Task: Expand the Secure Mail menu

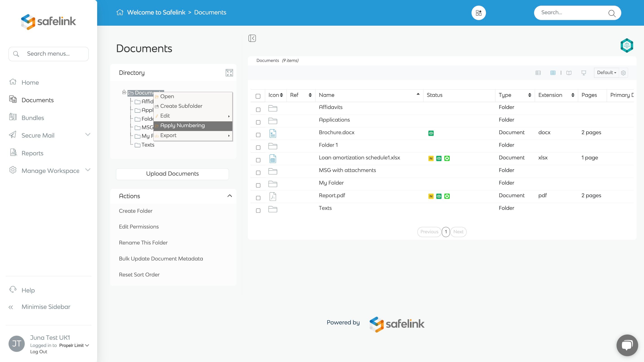Action: tap(87, 135)
